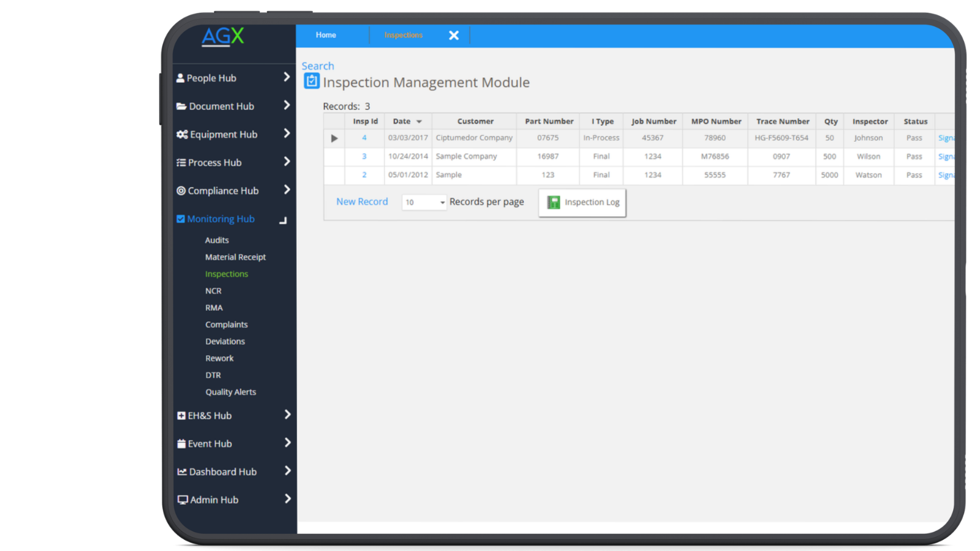Click the Watson inspector cell

tap(869, 174)
